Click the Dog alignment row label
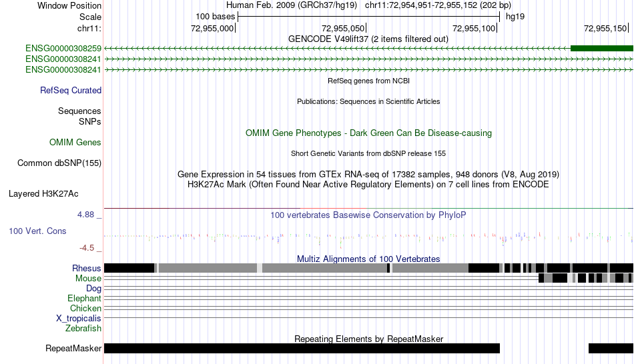 point(93,289)
